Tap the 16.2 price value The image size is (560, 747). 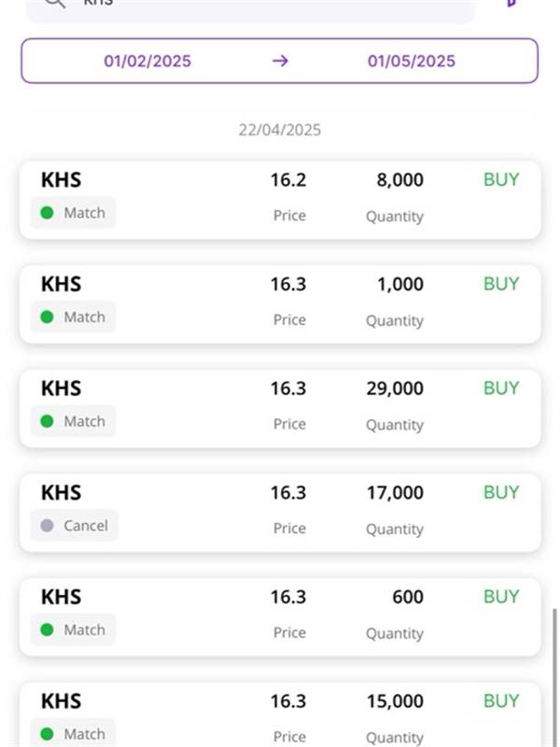coord(288,180)
